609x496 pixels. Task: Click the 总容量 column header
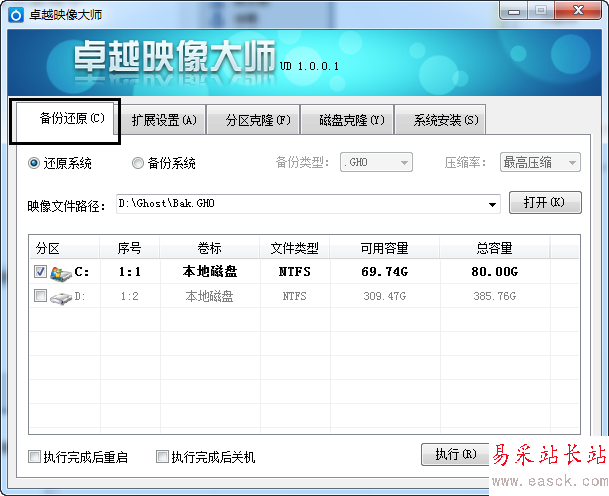point(494,248)
